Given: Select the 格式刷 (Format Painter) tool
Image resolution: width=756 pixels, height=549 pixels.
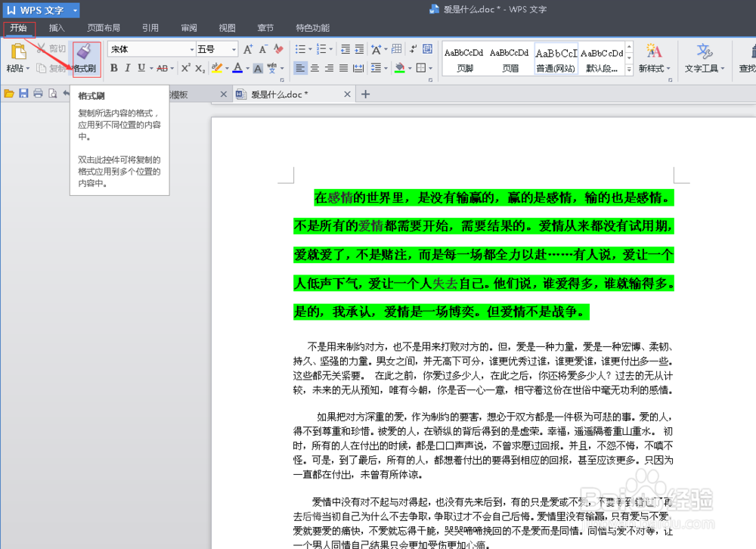Looking at the screenshot, I should tap(85, 58).
